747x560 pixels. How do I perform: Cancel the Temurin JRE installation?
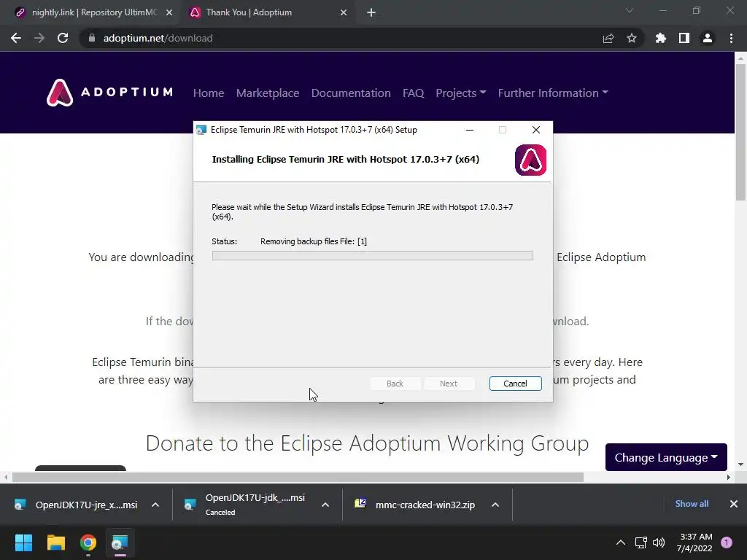516,384
